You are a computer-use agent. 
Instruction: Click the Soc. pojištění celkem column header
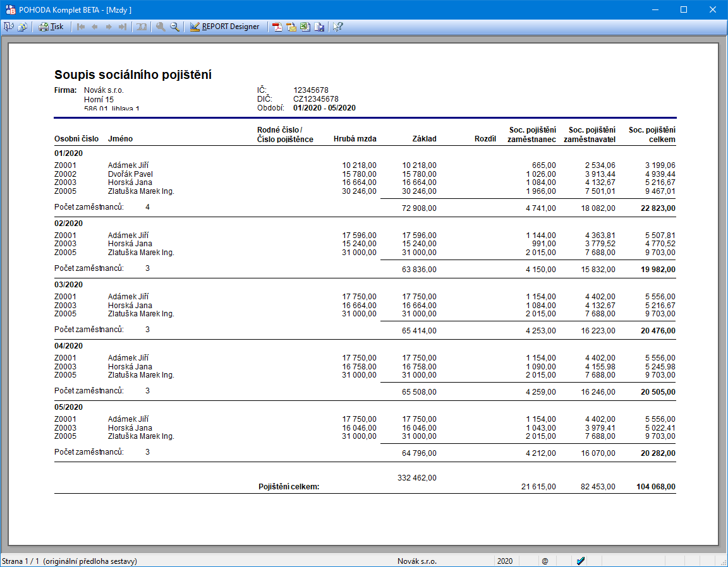pyautogui.click(x=652, y=134)
